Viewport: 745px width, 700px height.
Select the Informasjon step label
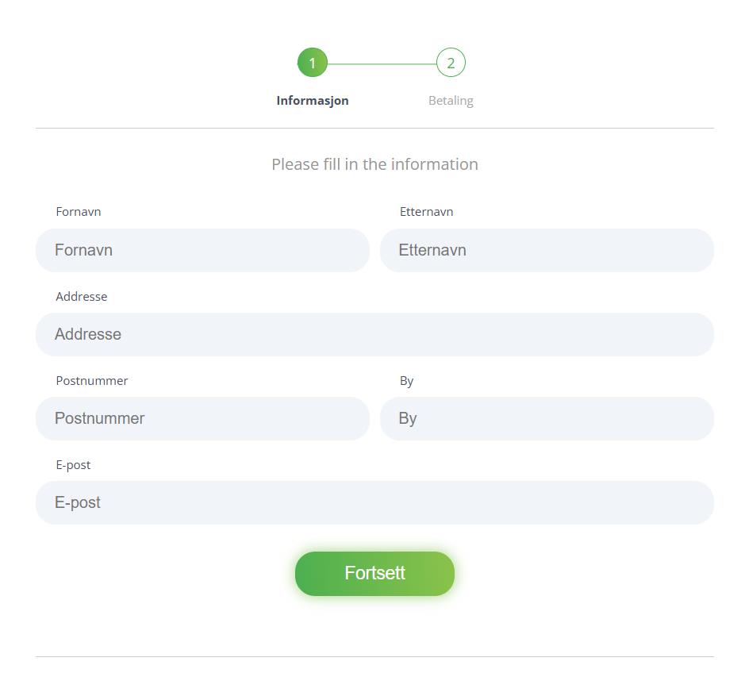point(313,101)
